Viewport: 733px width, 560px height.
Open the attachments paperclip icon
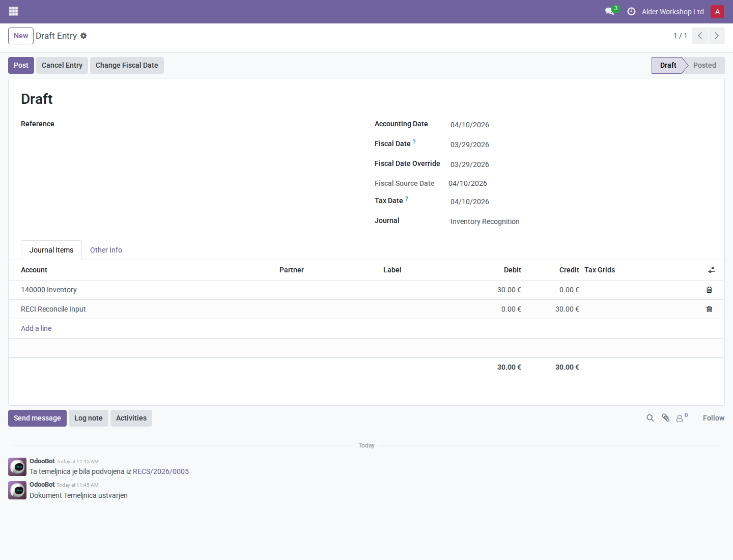coord(665,418)
